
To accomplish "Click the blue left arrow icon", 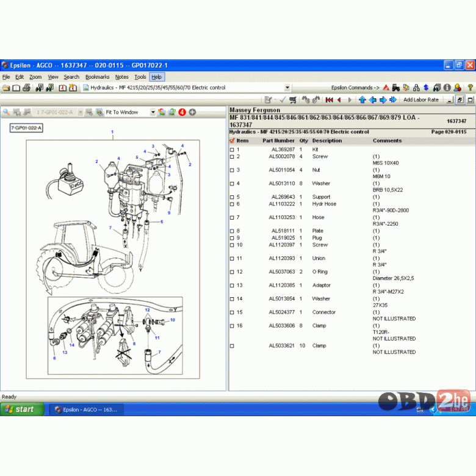I will pyautogui.click(x=372, y=100).
